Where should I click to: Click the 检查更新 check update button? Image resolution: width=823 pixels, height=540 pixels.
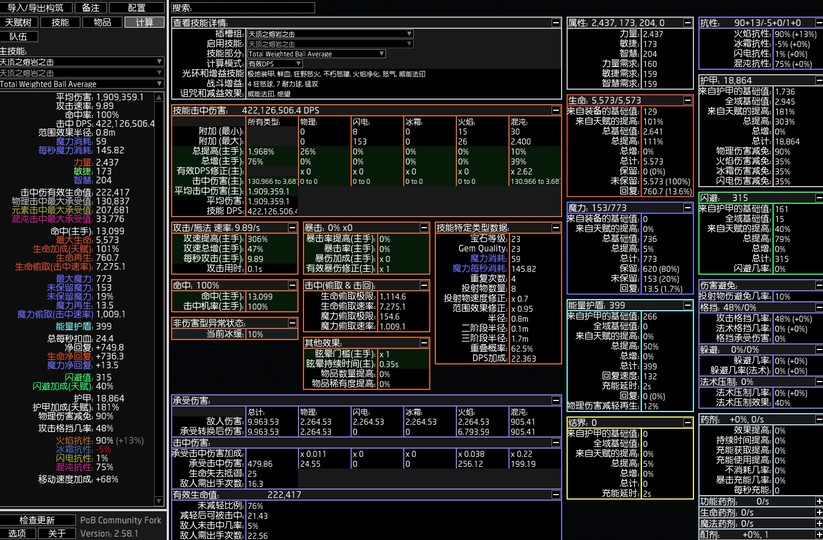(38, 520)
